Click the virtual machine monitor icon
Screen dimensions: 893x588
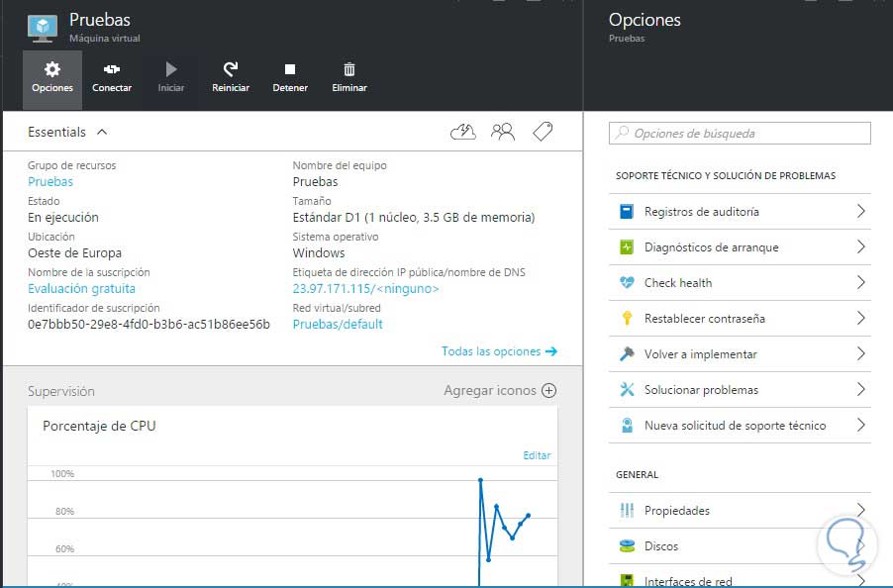click(43, 29)
